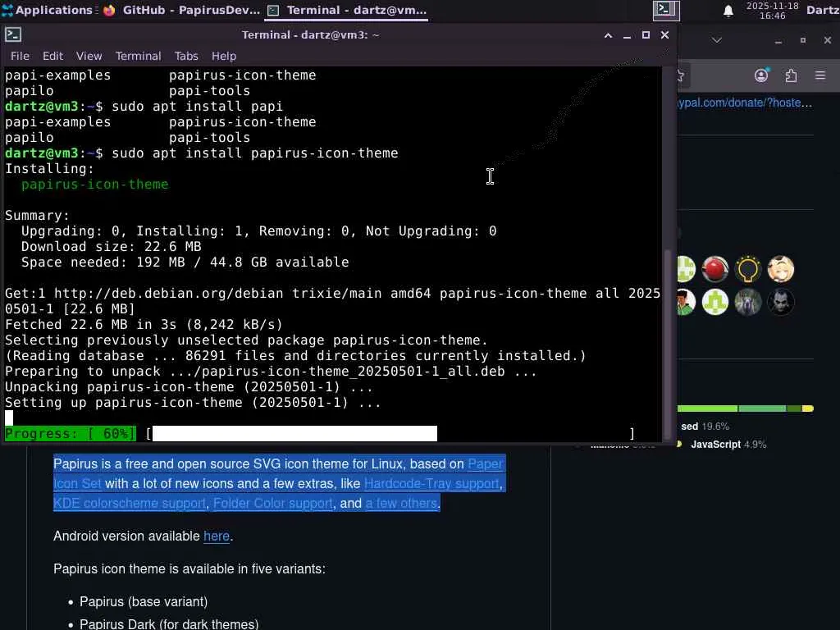Click the blonde anime contributor avatar
Screen dimensions: 840x630
click(781, 269)
